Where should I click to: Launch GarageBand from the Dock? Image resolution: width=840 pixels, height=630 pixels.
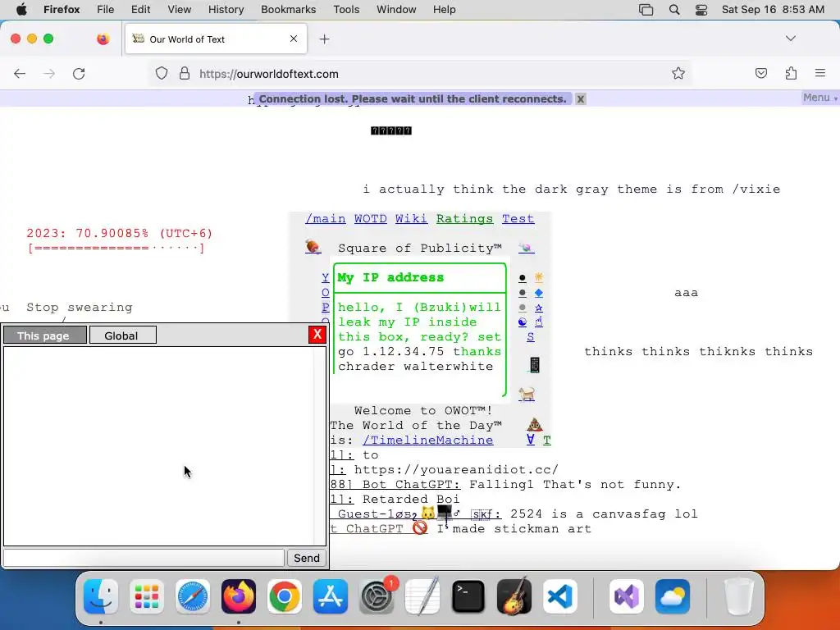[x=514, y=596]
